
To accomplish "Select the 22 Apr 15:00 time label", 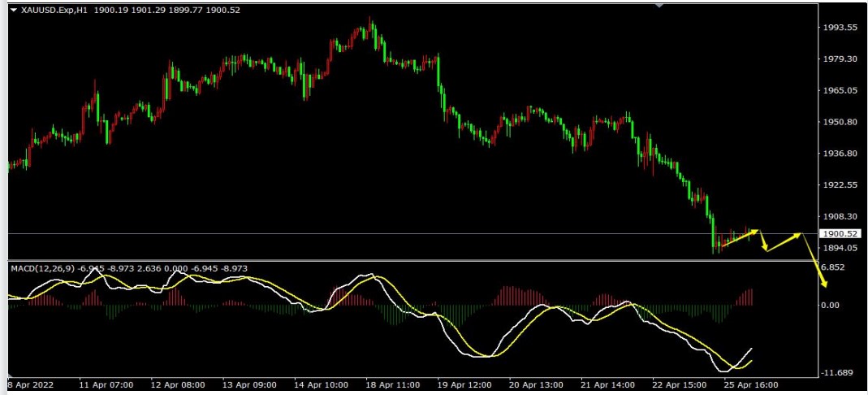I will [680, 384].
